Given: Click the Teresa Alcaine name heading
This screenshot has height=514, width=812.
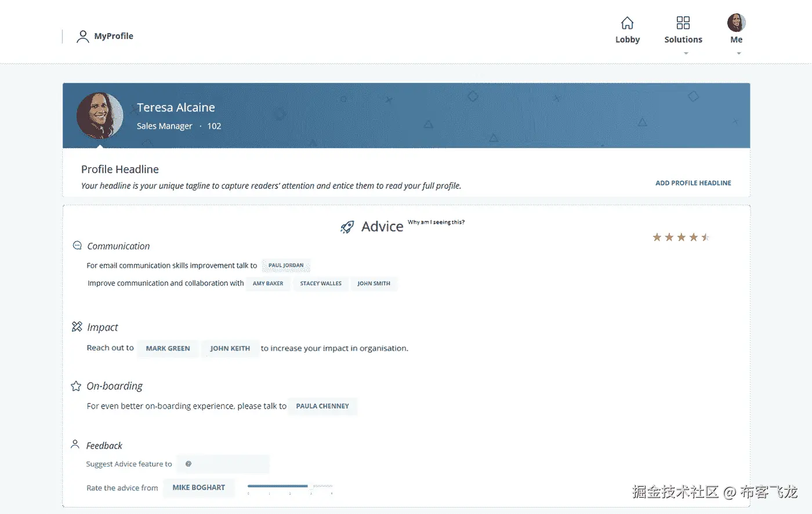Looking at the screenshot, I should [176, 108].
